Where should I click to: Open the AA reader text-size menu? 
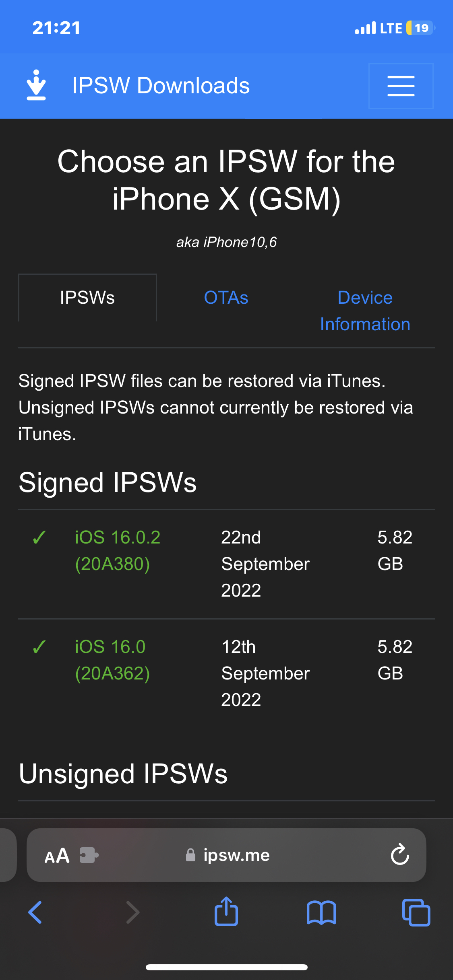point(57,856)
